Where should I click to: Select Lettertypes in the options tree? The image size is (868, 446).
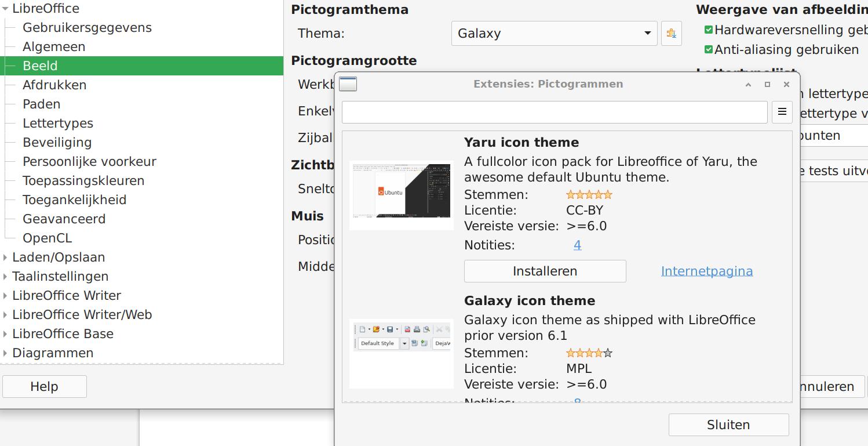coord(58,123)
